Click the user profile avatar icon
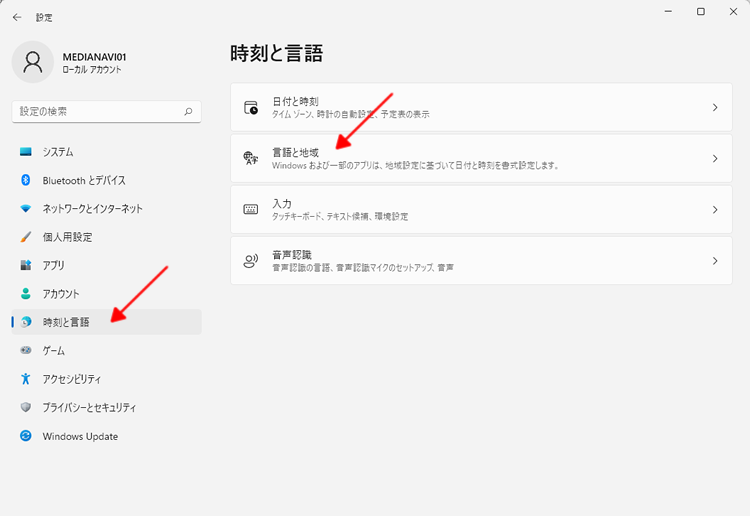 coord(33,62)
